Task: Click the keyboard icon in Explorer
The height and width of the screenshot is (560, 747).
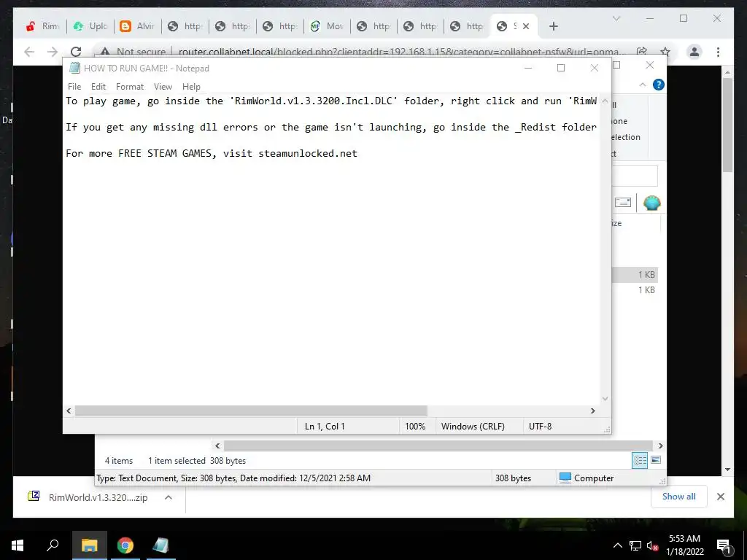Action: click(623, 203)
